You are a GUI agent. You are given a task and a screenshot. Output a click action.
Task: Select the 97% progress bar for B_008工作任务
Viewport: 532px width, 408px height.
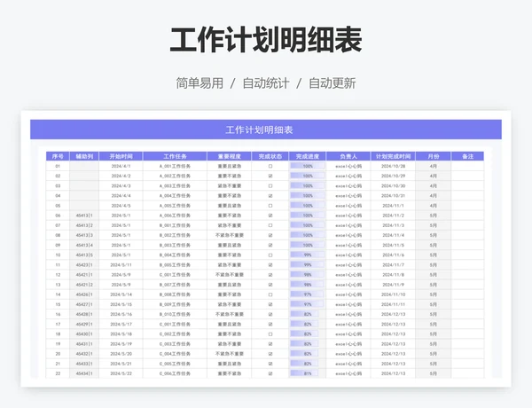(x=307, y=294)
